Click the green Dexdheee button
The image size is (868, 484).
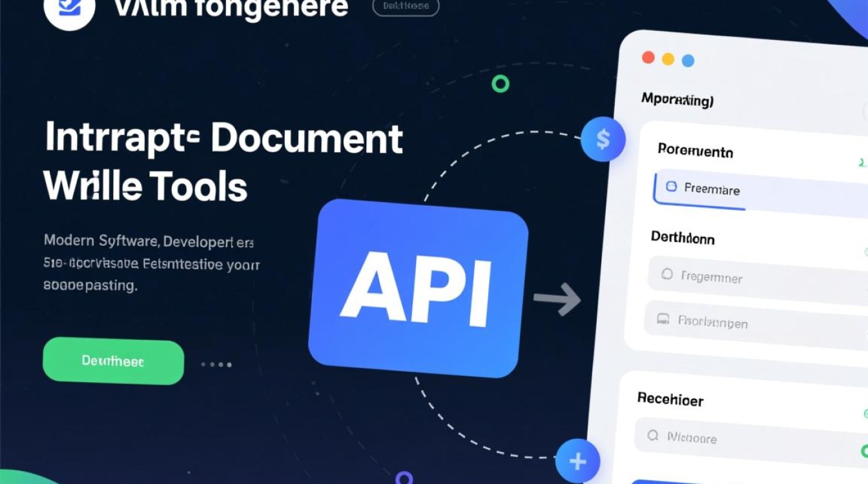click(113, 361)
